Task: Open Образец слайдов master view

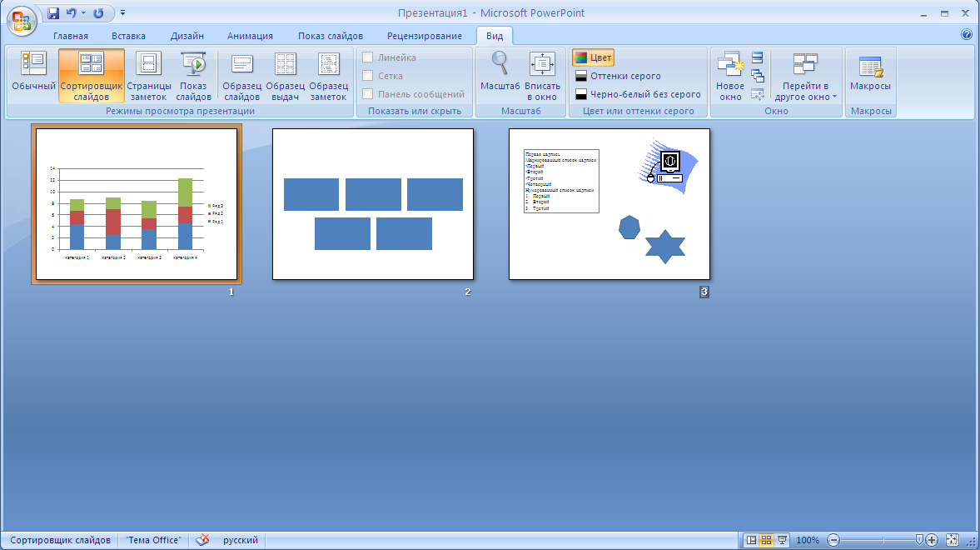Action: 241,76
